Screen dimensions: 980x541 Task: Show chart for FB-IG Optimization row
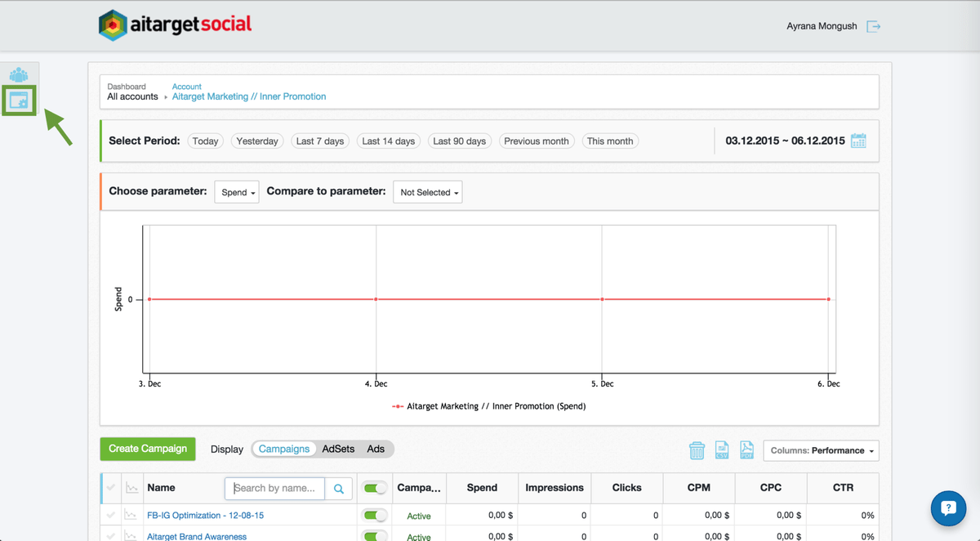pyautogui.click(x=131, y=516)
